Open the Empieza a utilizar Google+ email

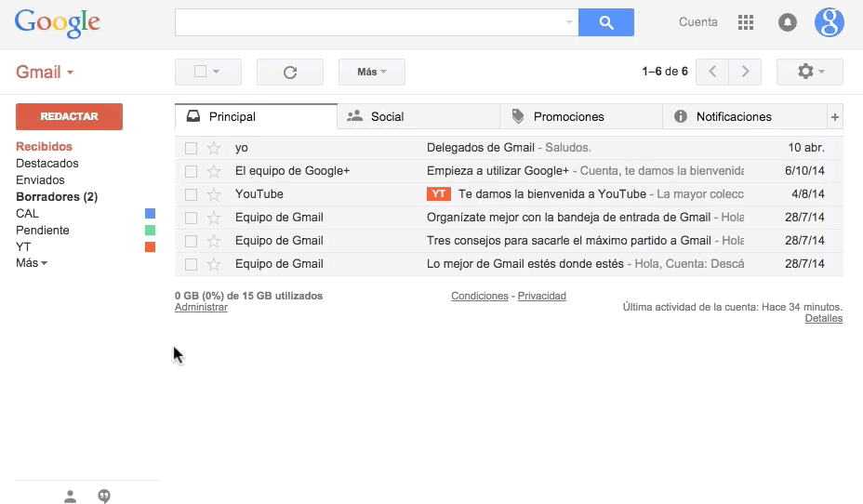click(509, 171)
